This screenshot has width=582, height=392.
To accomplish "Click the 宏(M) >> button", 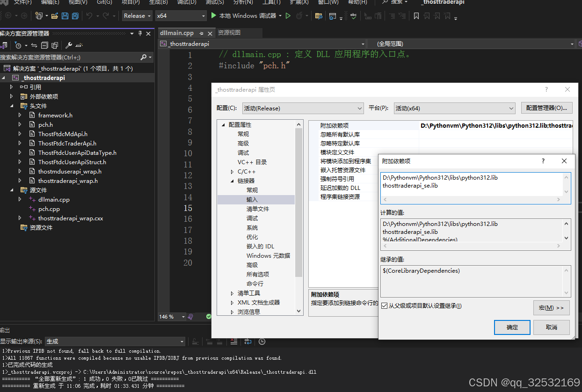I will click(551, 307).
